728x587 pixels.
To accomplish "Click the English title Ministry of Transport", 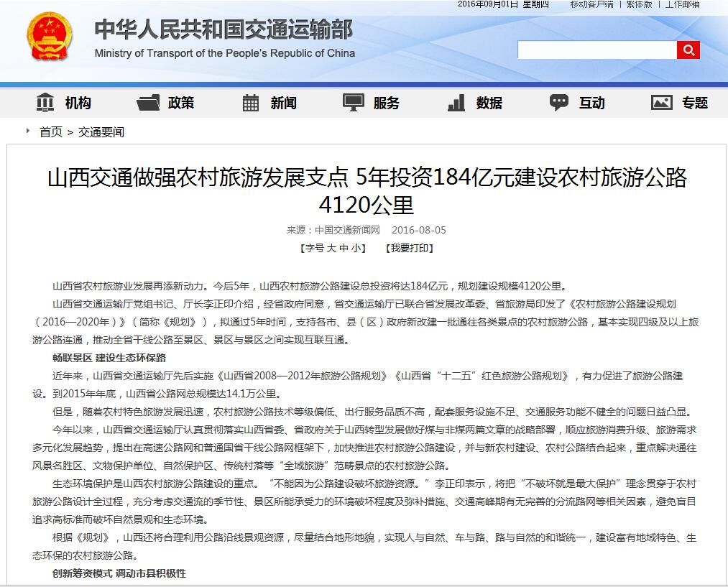I will (x=225, y=53).
